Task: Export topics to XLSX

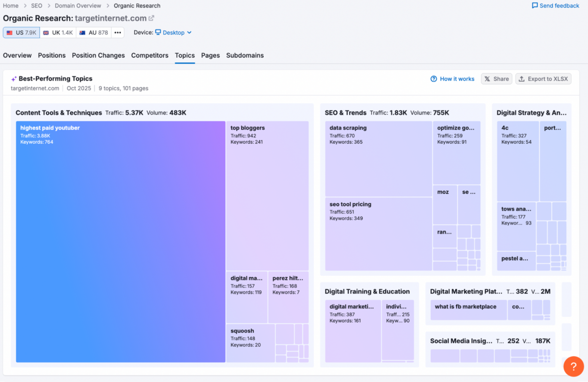Action: [543, 79]
